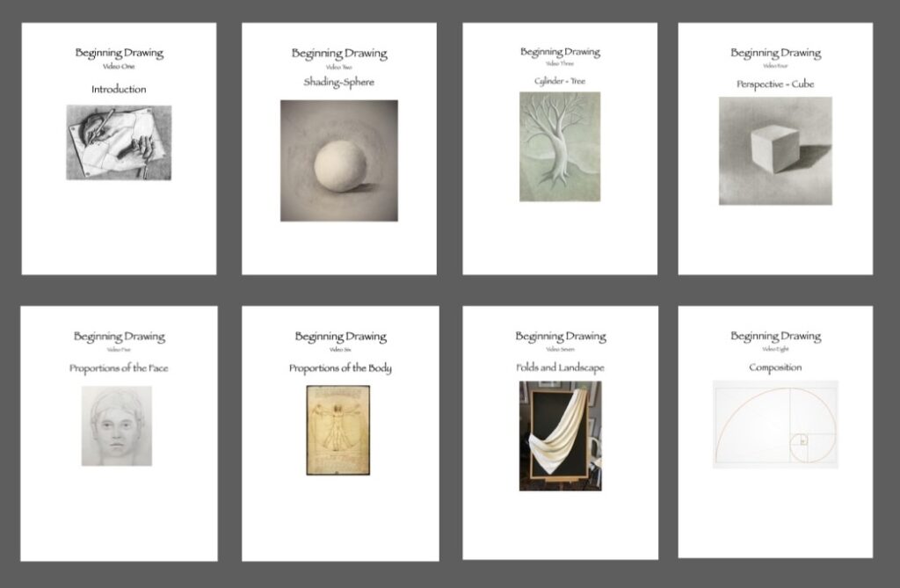
Task: Select the "Video Eight" subtitle text
Action: 775,349
